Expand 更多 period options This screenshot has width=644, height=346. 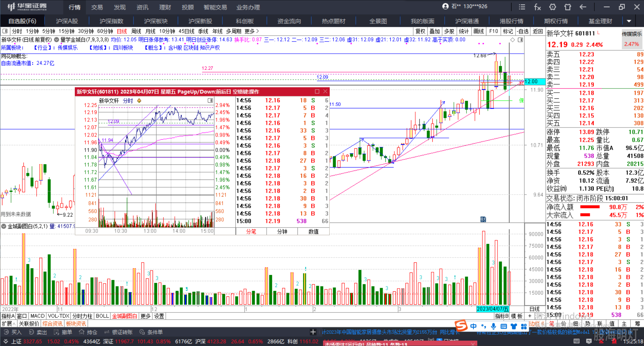click(252, 31)
